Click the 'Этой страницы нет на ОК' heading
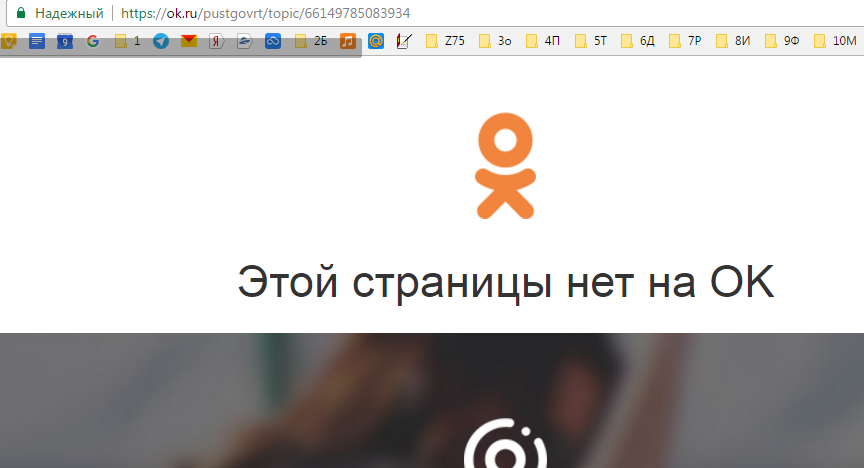Screen dimensions: 864x468 point(506,283)
